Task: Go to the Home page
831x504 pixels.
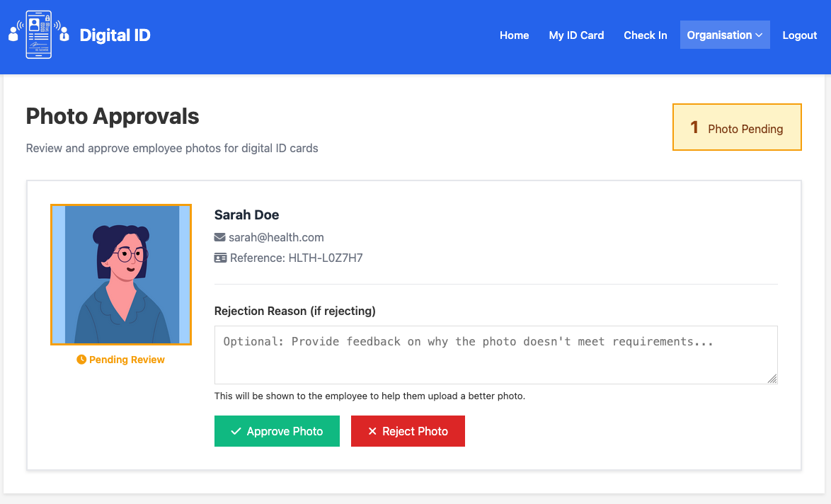Action: point(514,35)
